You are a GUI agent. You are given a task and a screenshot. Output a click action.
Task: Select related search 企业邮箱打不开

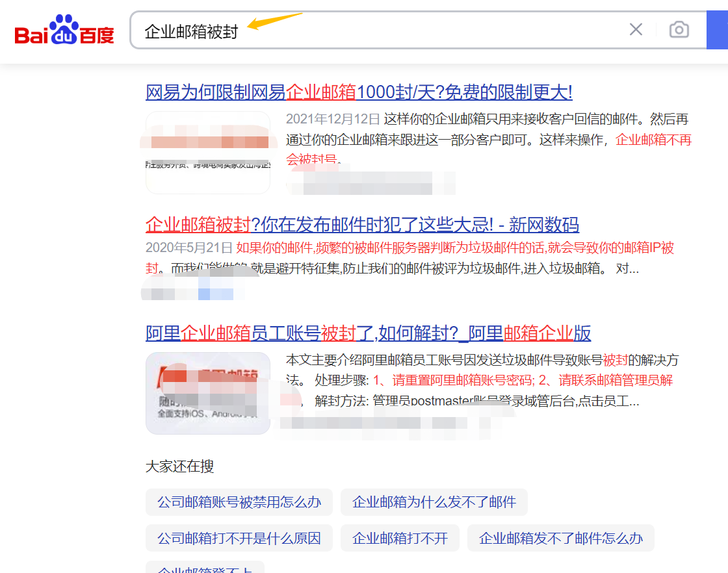point(400,538)
